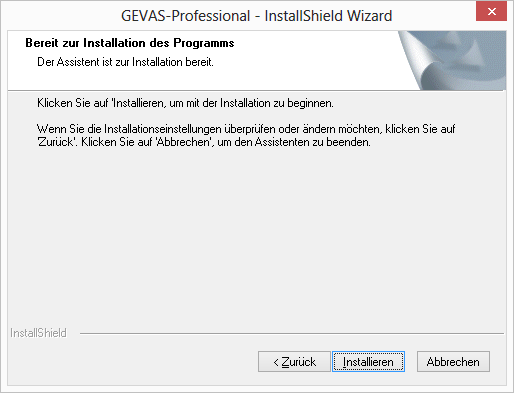The image size is (514, 393).
Task: Click 'InstallShield Wizard' portion of the title bar
Action: (328, 16)
